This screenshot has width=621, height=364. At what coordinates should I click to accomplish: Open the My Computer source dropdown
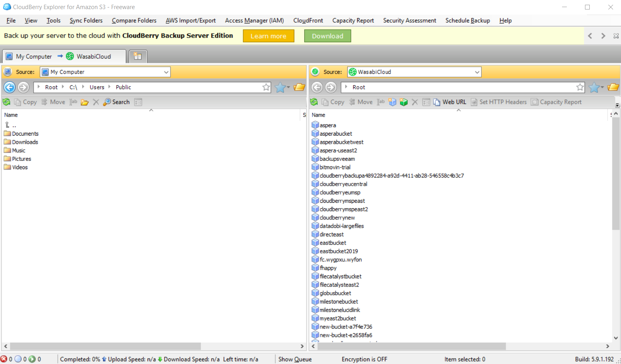[167, 72]
